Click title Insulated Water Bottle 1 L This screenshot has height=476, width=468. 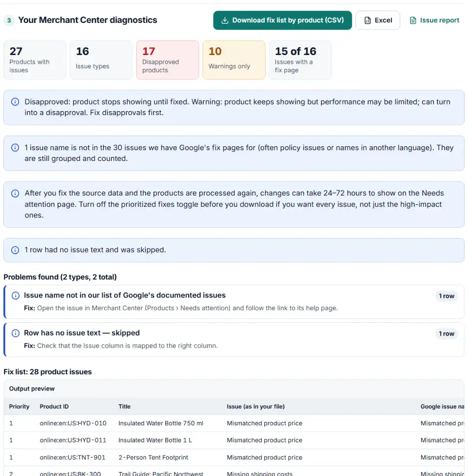coord(155,440)
